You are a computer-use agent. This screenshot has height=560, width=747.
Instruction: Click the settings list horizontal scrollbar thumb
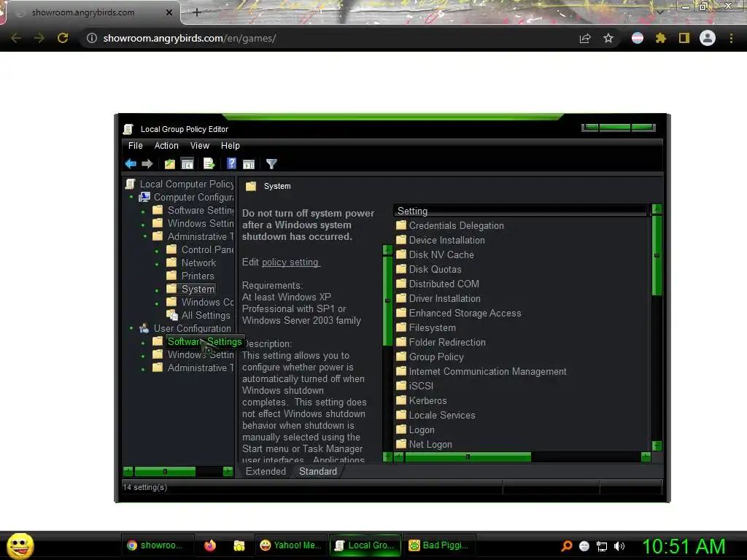[468, 457]
